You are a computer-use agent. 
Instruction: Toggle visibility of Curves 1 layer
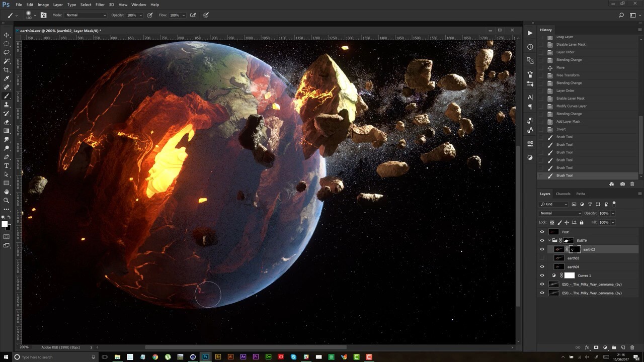[x=542, y=276]
